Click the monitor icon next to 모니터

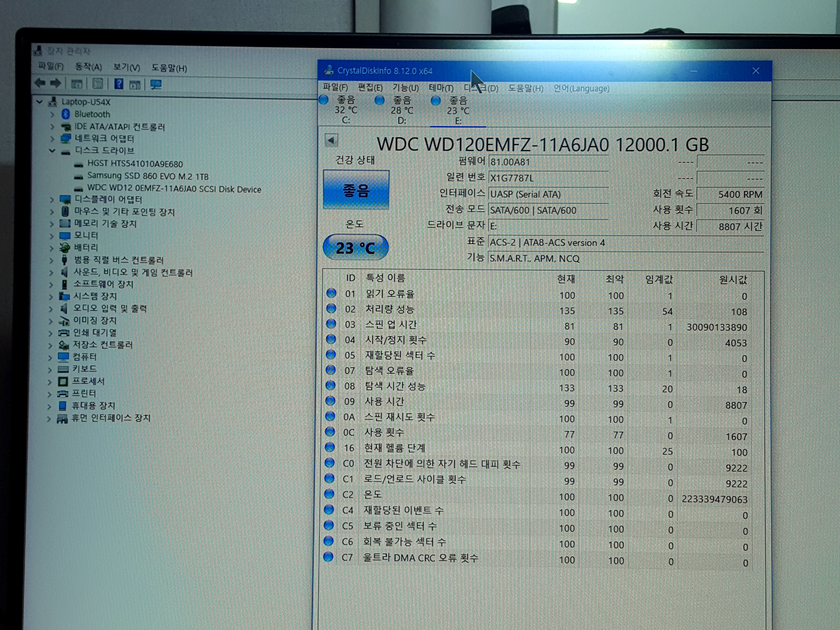pos(65,235)
